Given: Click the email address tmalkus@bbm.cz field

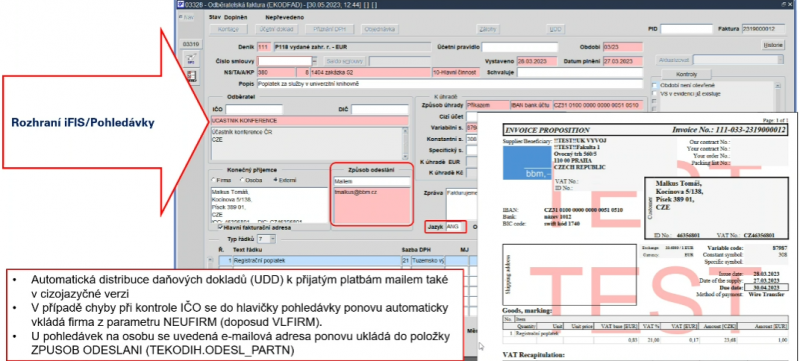Looking at the screenshot, I should (371, 204).
